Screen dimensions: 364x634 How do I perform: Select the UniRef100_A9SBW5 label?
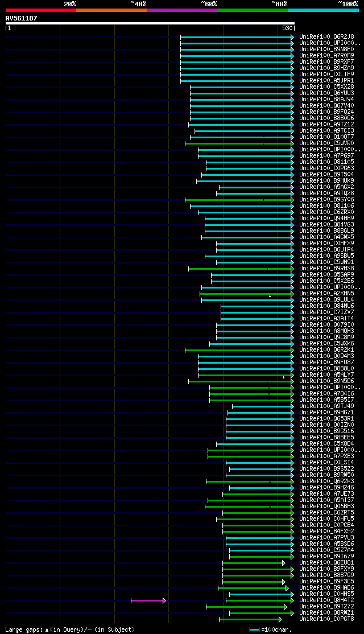pyautogui.click(x=326, y=256)
